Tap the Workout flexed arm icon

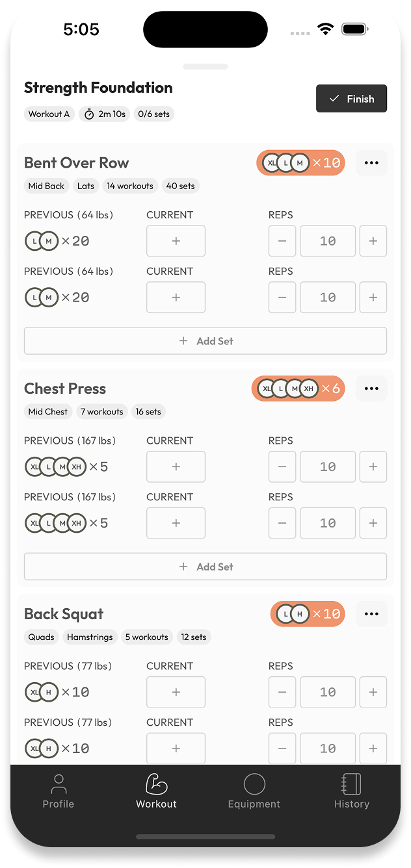point(156,784)
